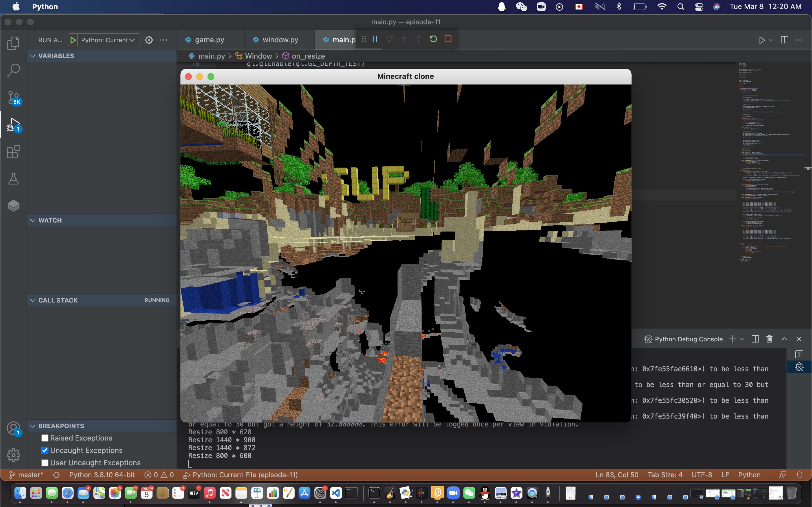Open the Search view icon
This screenshot has height=507, width=812.
pyautogui.click(x=14, y=70)
